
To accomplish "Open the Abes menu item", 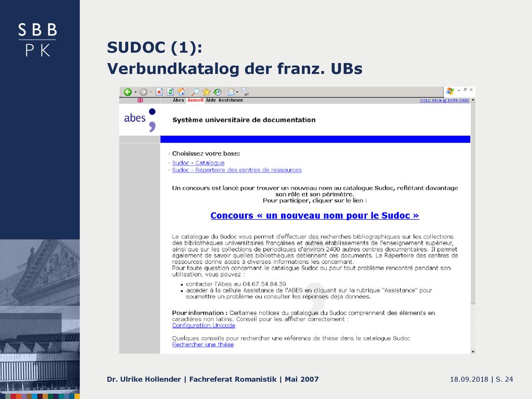I will click(178, 100).
